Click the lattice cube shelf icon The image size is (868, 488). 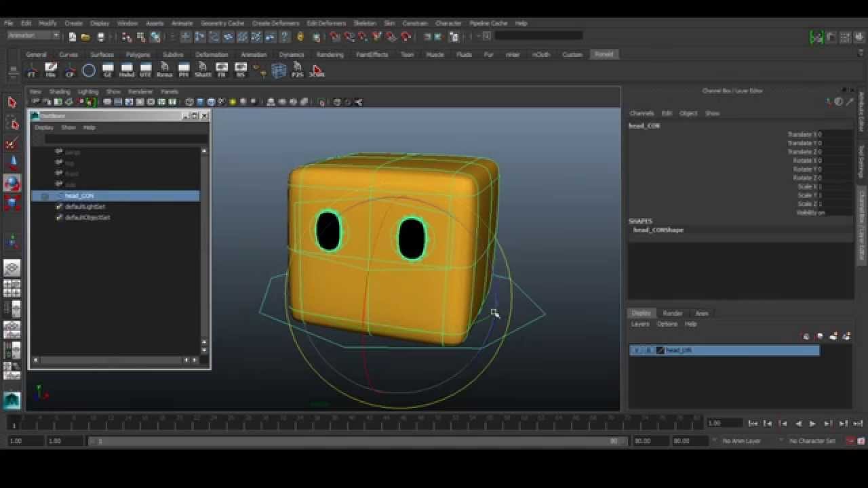pos(279,70)
